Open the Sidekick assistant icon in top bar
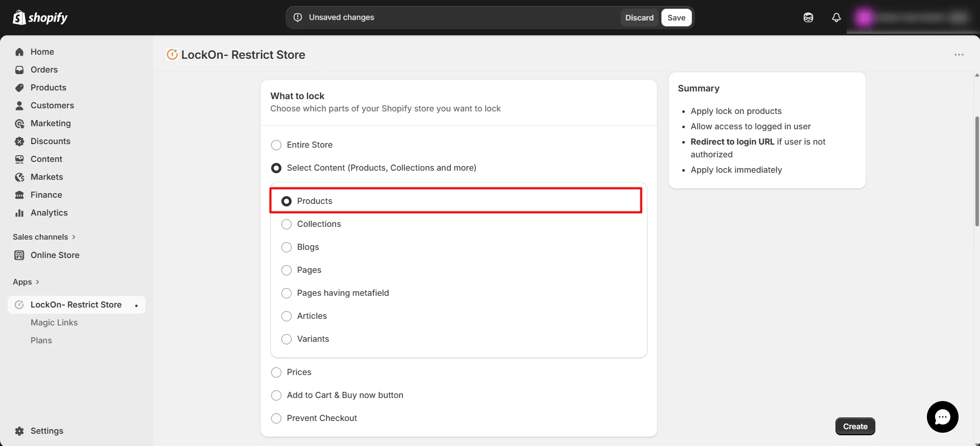 (x=808, y=17)
